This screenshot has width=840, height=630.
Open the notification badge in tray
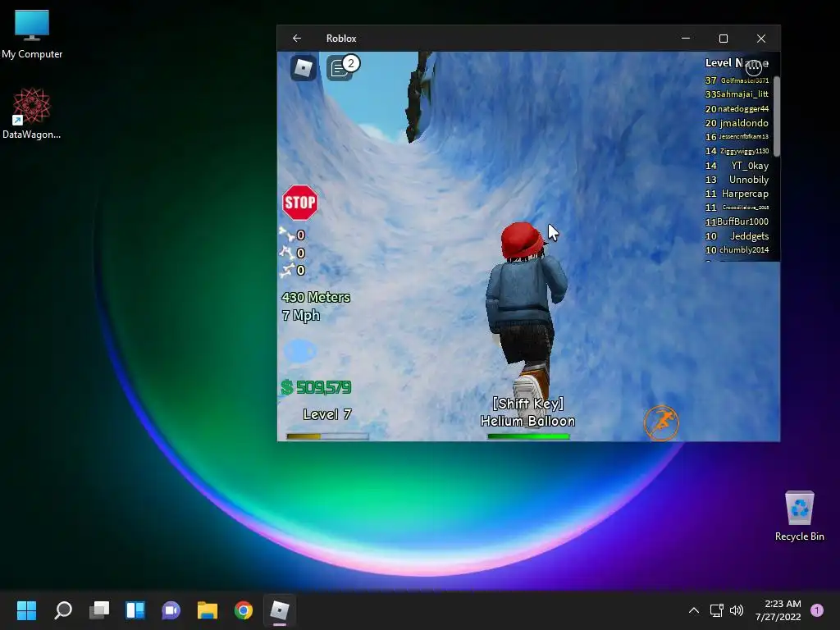tap(817, 610)
